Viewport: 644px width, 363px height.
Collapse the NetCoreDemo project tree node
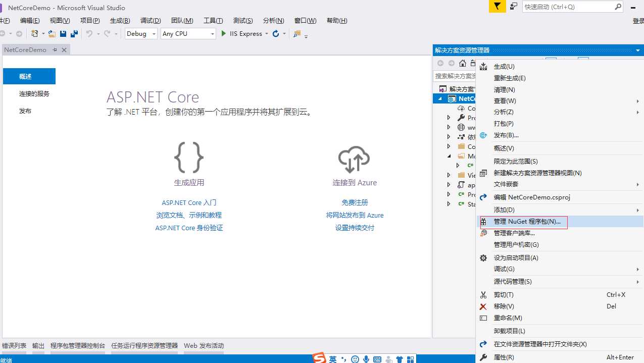point(440,99)
